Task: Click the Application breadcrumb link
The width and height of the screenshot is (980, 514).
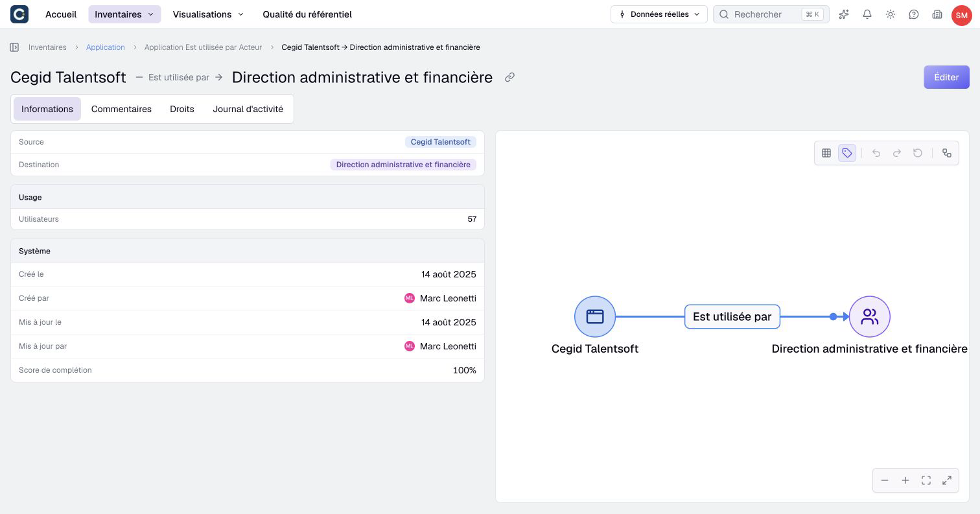Action: [x=106, y=47]
